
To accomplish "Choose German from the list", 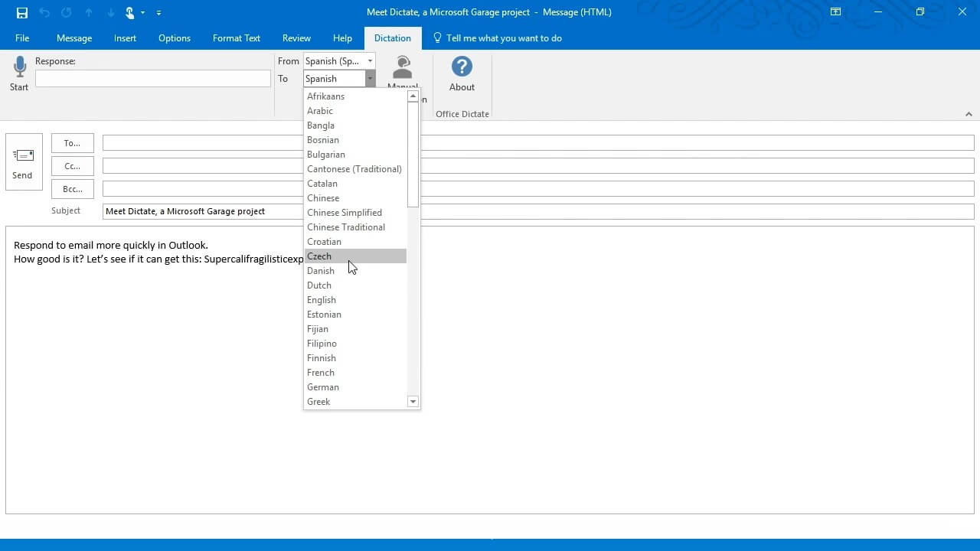I will 355,387.
